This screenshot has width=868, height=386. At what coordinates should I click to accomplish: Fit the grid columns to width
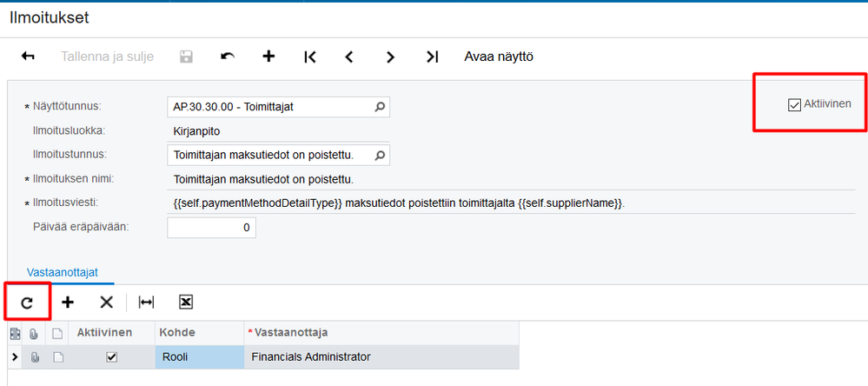pyautogui.click(x=147, y=303)
